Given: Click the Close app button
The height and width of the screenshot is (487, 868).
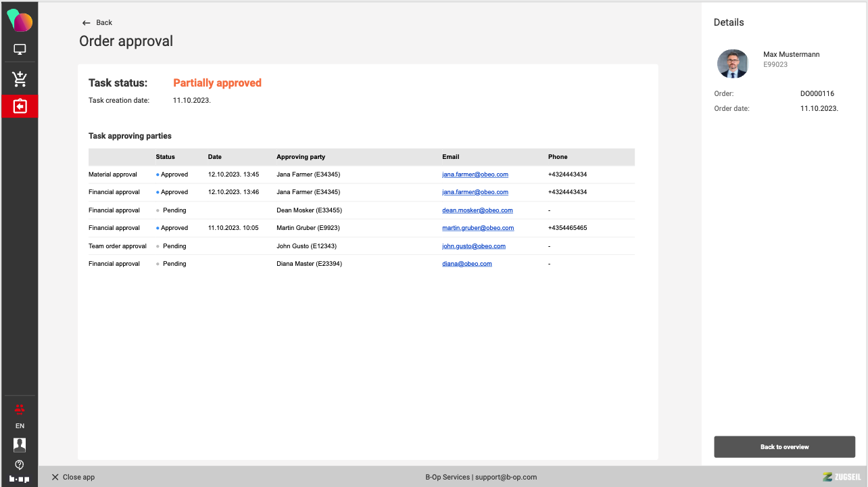Looking at the screenshot, I should (73, 477).
